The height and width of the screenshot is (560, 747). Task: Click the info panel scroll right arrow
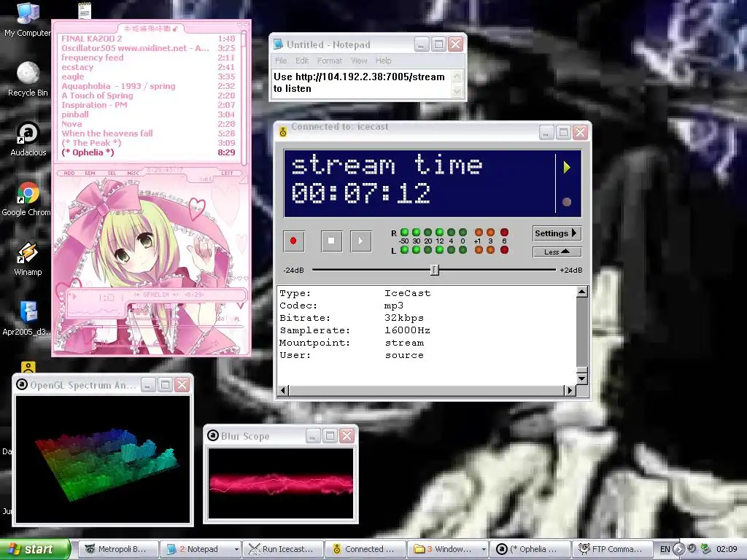point(569,391)
